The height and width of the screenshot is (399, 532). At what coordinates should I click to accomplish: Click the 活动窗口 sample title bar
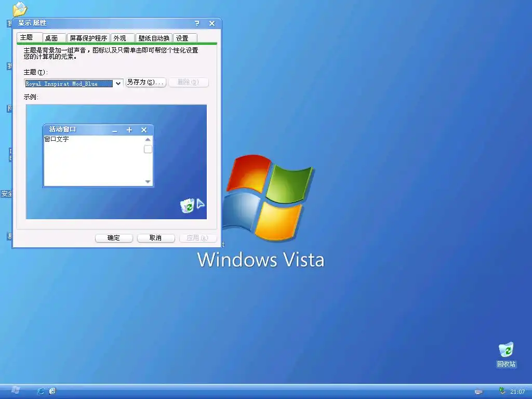pos(98,129)
